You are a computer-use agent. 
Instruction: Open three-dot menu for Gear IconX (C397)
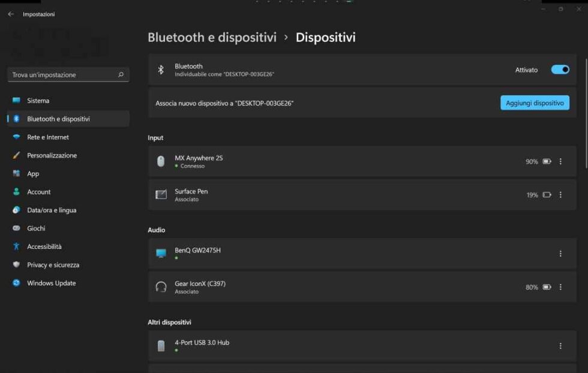click(560, 287)
